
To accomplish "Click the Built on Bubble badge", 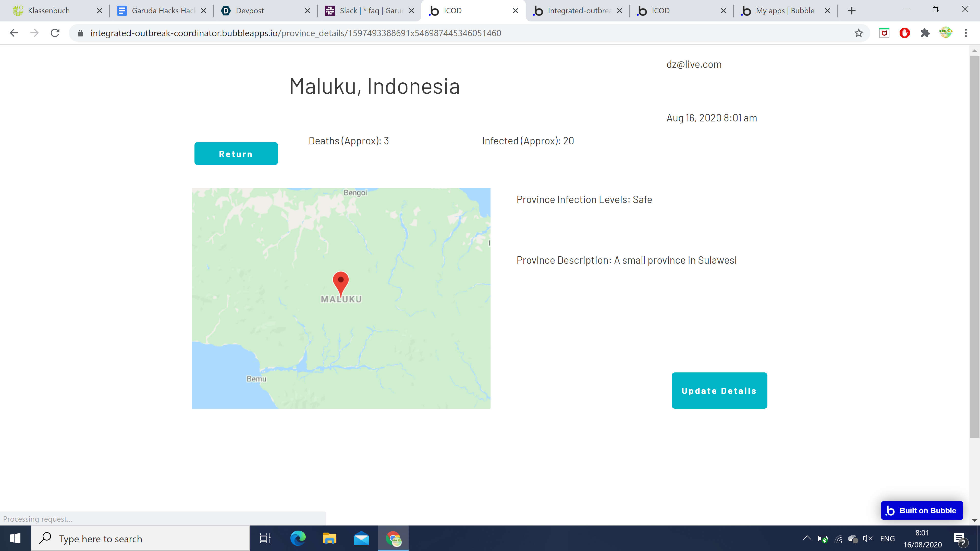I will 921,510.
